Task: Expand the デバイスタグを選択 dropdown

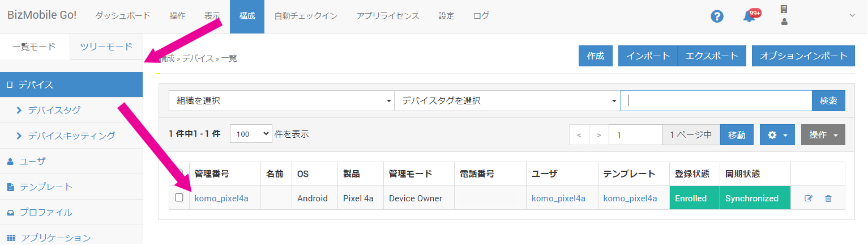Action: 507,101
